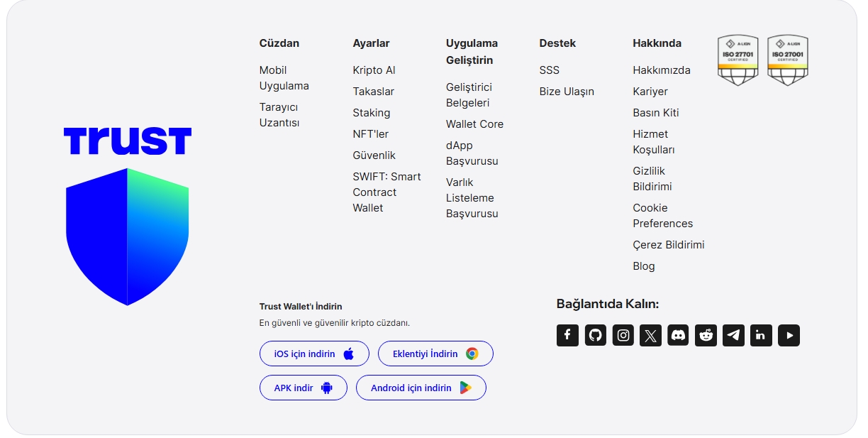Click the 'Eklentiyi İndirin' Chrome button
This screenshot has width=868, height=438.
pyautogui.click(x=435, y=354)
